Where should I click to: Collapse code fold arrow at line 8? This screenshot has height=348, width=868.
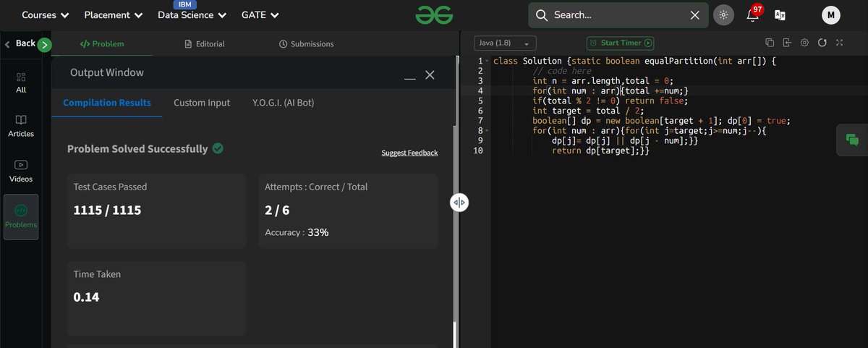tap(487, 131)
